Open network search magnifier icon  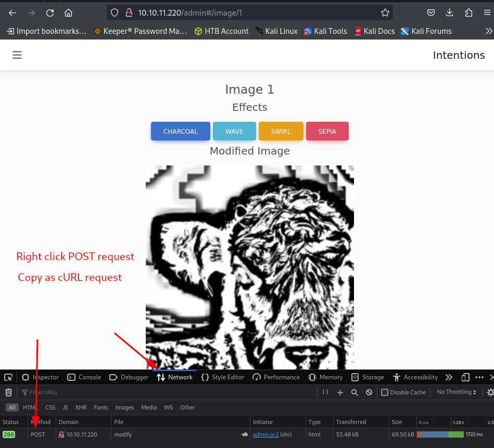pos(354,392)
